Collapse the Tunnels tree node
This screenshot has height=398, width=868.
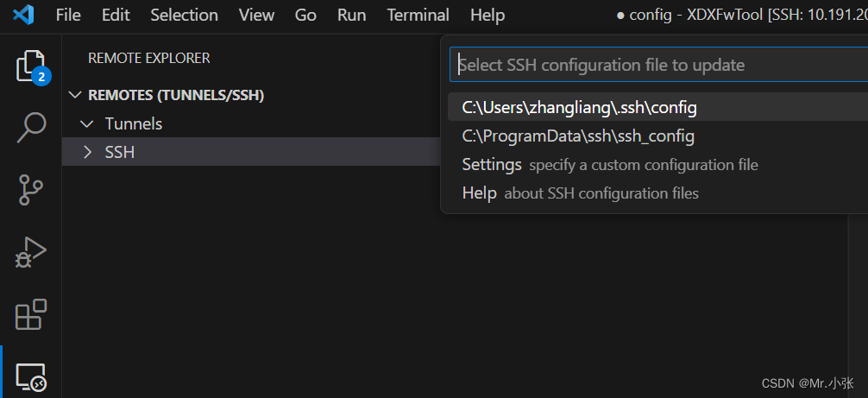86,124
